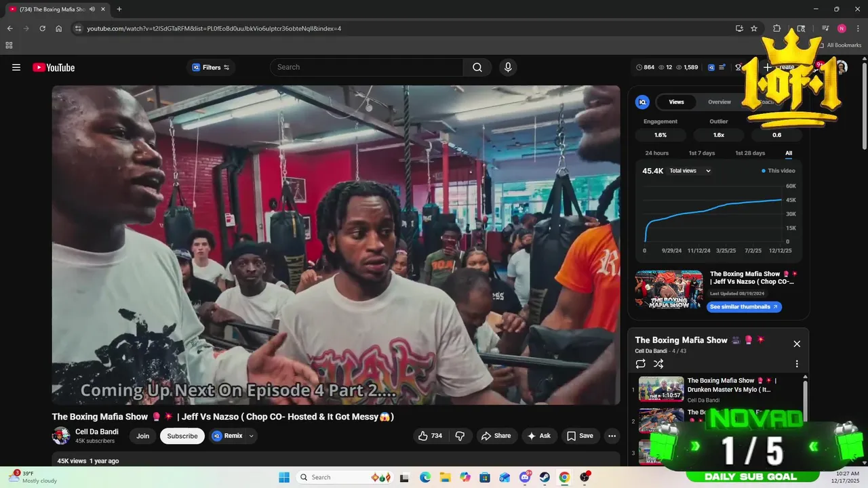Like the video with 734 likes
This screenshot has width=868, height=488.
tap(431, 436)
